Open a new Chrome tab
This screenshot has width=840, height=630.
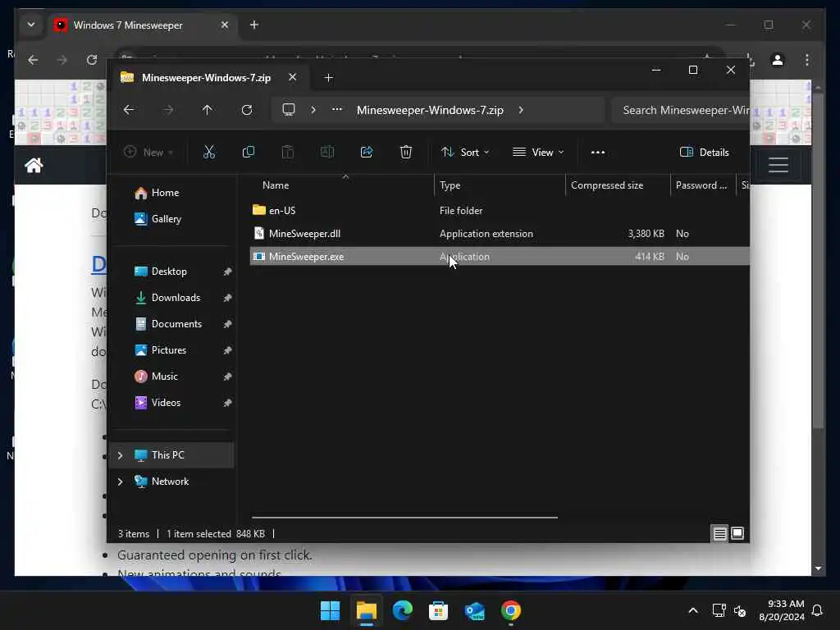pos(254,25)
